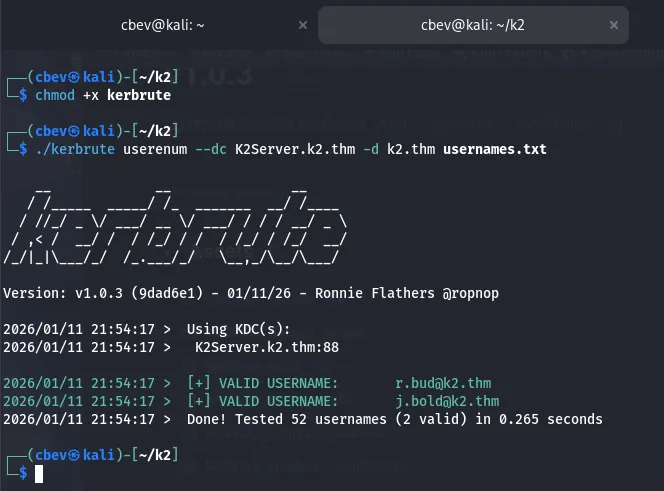Screen dimensions: 664x491
Task: Click the K2Server.k2.thm:88 KDC entry
Action: [266, 347]
